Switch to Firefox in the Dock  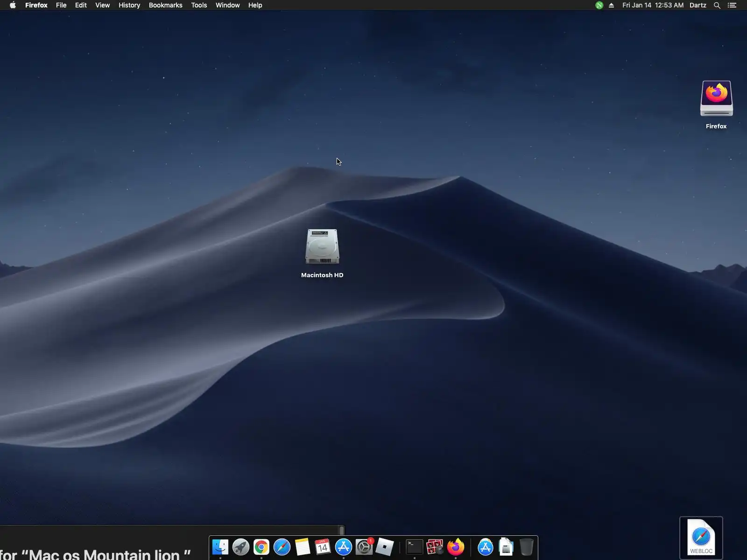[456, 547]
